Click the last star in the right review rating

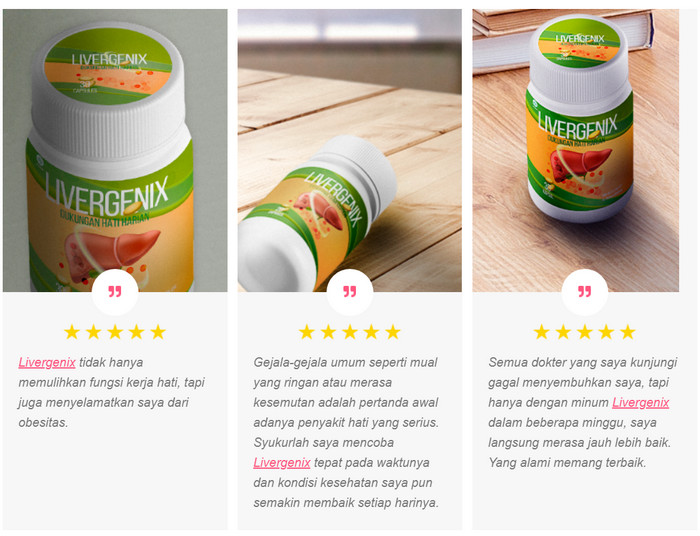(627, 332)
